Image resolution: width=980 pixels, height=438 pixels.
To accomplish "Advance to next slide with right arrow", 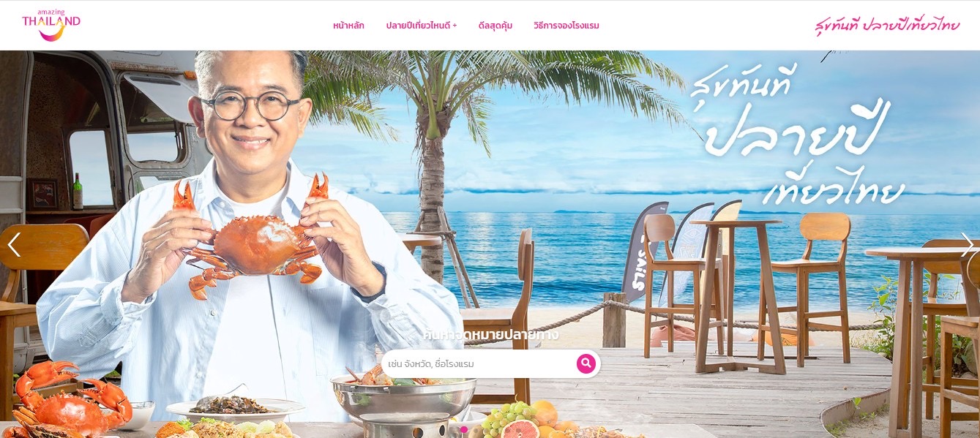I will (967, 245).
